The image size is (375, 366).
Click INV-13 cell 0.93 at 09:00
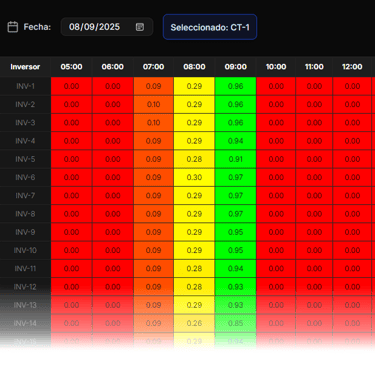click(236, 305)
